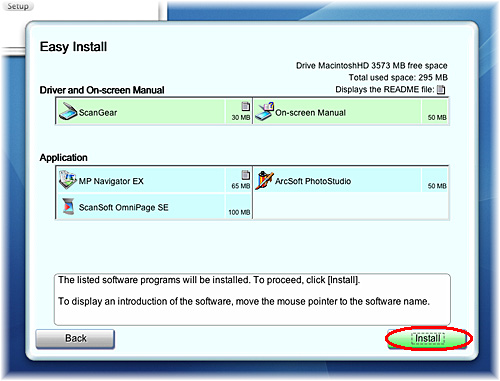The image size is (500, 381).
Task: Select the ScanSoft OmniPage SE label
Action: [x=123, y=207]
